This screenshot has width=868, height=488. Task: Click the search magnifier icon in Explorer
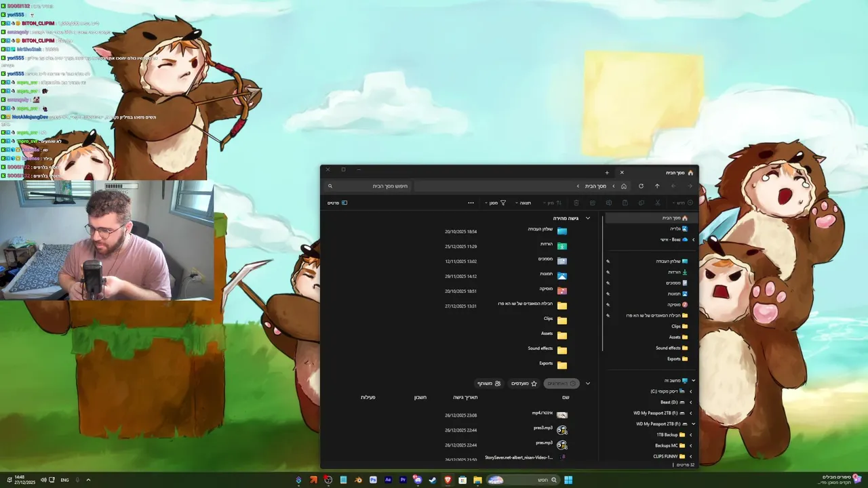click(x=330, y=186)
